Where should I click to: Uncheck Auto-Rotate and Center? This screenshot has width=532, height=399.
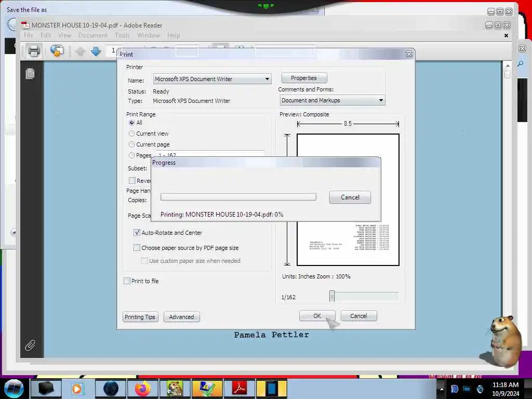tap(137, 232)
